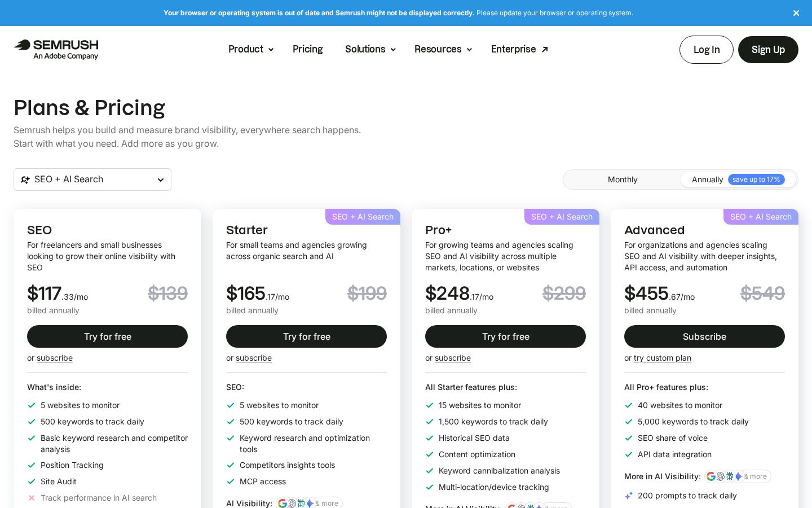Click checkmark beside Keyword cannibalization analysis

click(430, 471)
